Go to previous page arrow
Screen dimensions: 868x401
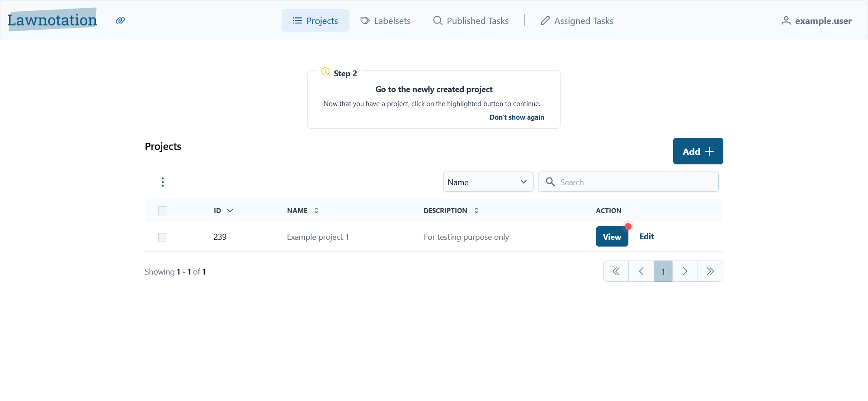(x=641, y=271)
